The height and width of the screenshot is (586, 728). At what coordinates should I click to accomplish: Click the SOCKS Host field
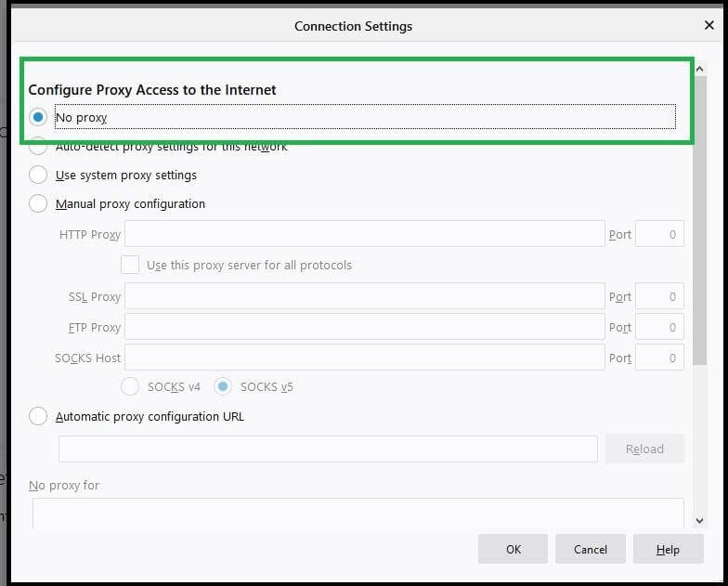point(364,357)
